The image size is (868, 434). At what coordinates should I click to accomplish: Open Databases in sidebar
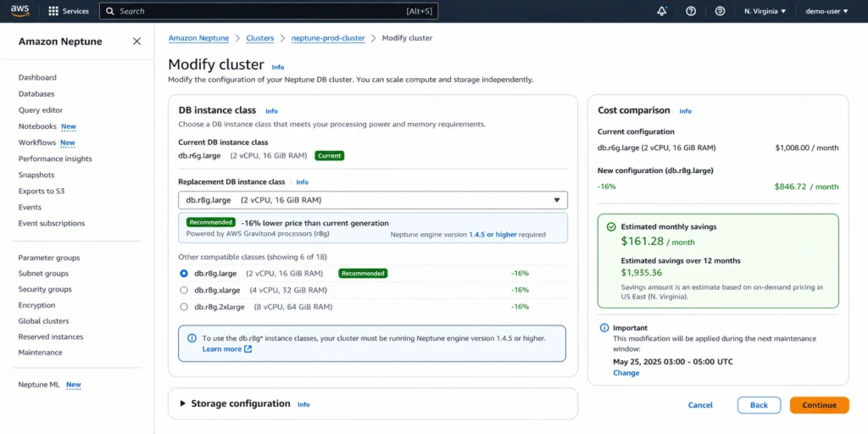pos(36,94)
